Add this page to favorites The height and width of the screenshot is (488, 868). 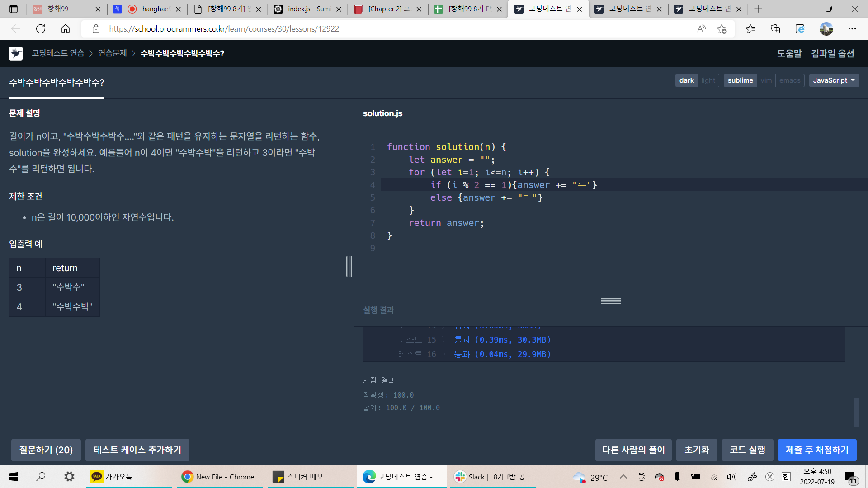[722, 29]
